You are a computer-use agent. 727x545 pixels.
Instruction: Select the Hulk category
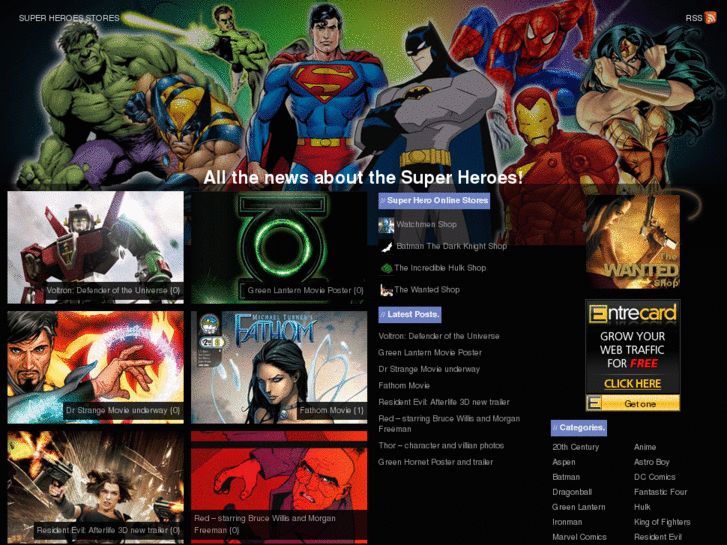[x=642, y=507]
